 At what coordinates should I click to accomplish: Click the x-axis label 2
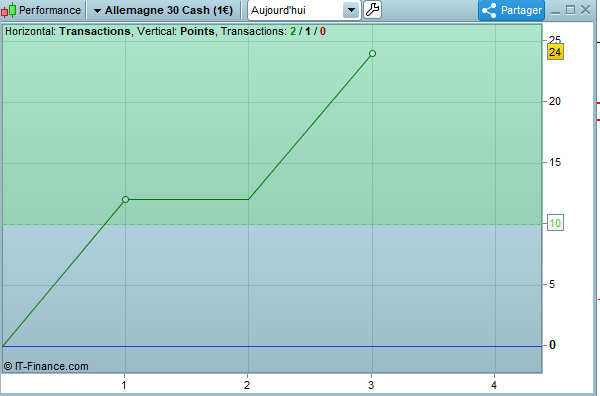pos(247,385)
